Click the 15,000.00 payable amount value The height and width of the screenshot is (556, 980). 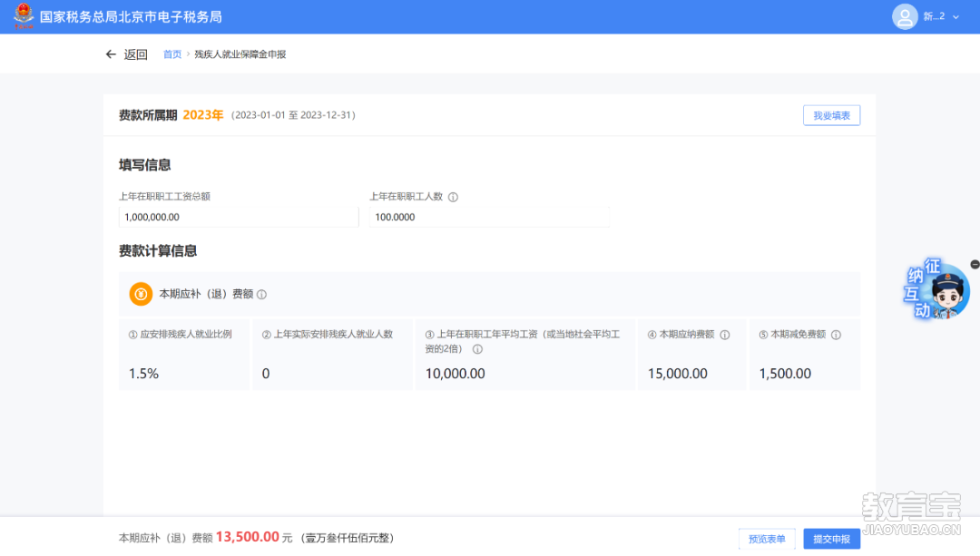(x=678, y=374)
